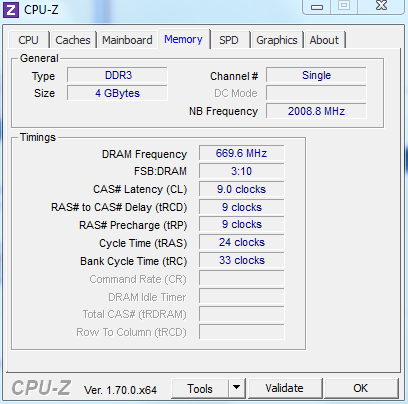Click the Single channel value
Screen dimensions: 408x404
coord(316,75)
